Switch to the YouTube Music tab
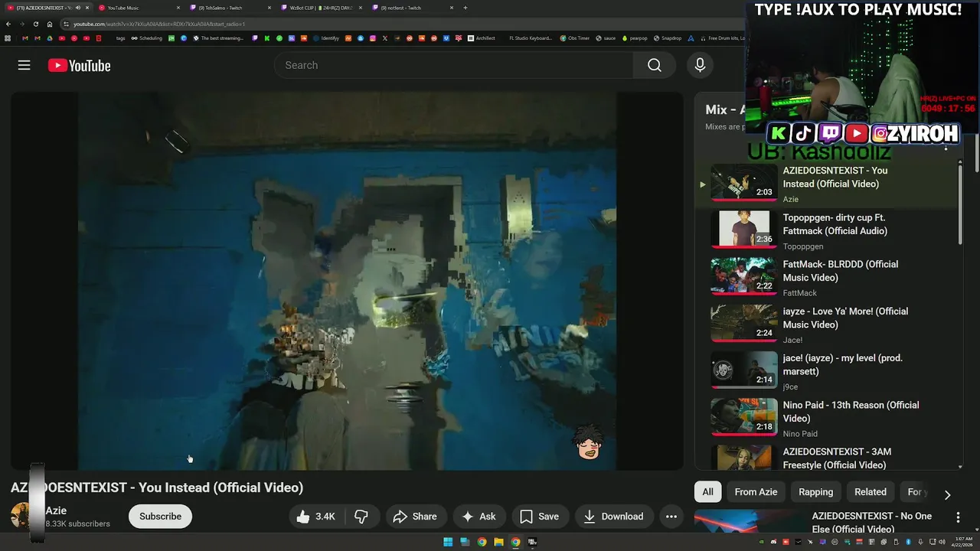 click(x=138, y=8)
